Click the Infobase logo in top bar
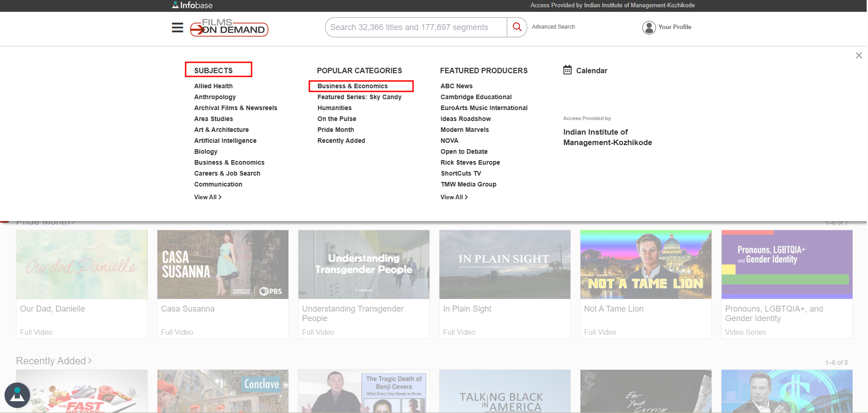The height and width of the screenshot is (413, 868). (x=192, y=5)
